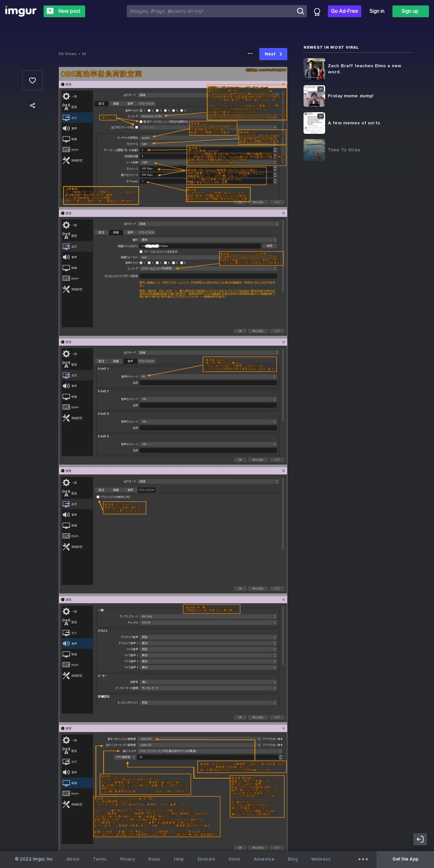This screenshot has height=868, width=434.
Task: Open the プロファイル high dropdown
Action: (x=209, y=144)
